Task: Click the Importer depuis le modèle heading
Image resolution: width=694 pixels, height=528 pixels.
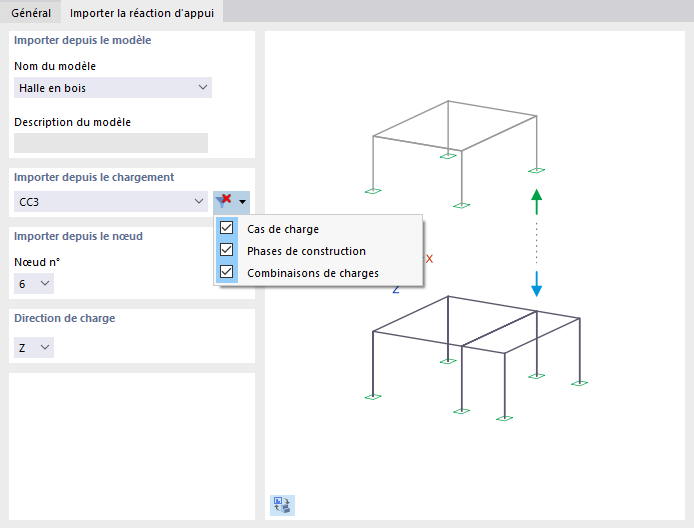Action: (x=82, y=40)
